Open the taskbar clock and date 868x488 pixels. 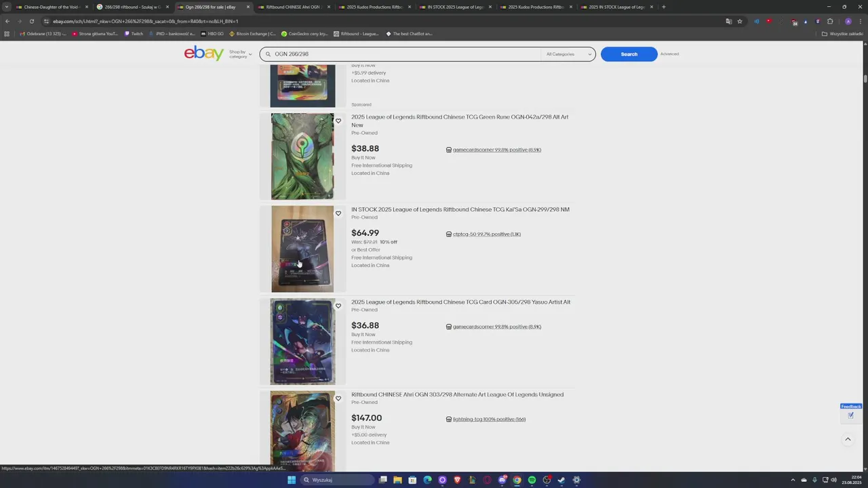852,480
